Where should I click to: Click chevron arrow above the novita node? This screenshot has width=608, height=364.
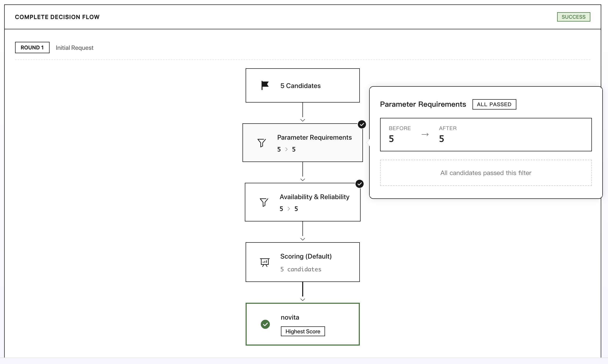coord(302,300)
